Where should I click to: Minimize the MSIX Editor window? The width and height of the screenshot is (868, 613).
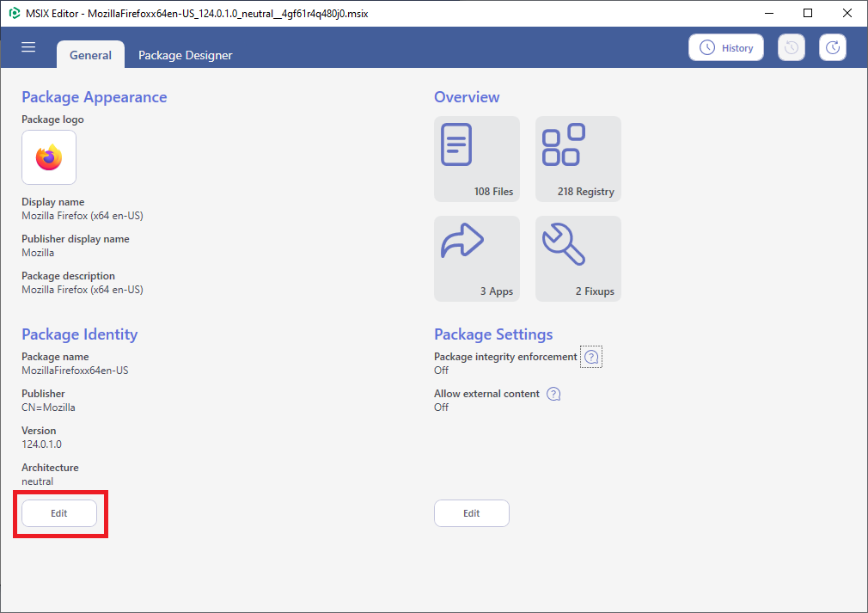click(x=769, y=13)
